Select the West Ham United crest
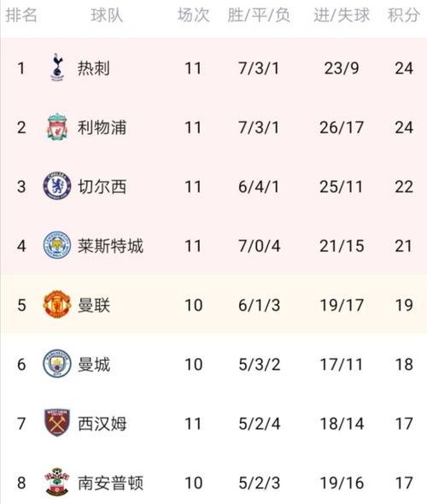This screenshot has width=427, height=504. coord(57,423)
